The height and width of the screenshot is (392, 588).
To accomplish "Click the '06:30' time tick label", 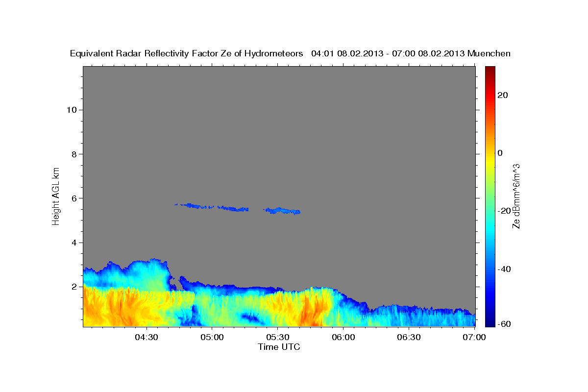I will 409,338.
